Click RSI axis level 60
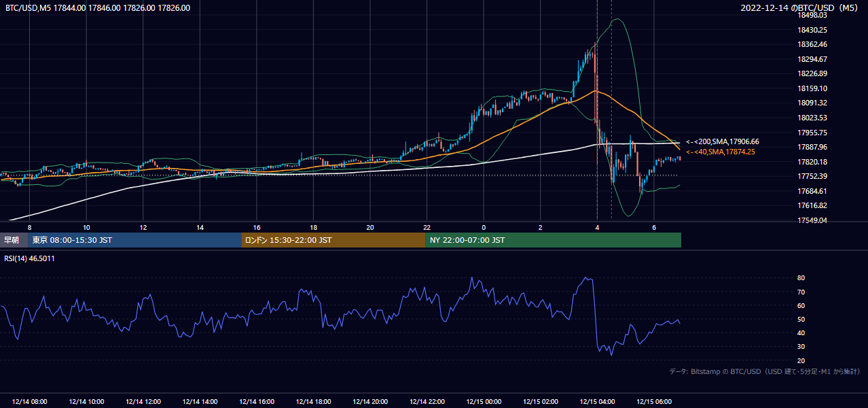The height and width of the screenshot is (408, 868). [x=801, y=305]
